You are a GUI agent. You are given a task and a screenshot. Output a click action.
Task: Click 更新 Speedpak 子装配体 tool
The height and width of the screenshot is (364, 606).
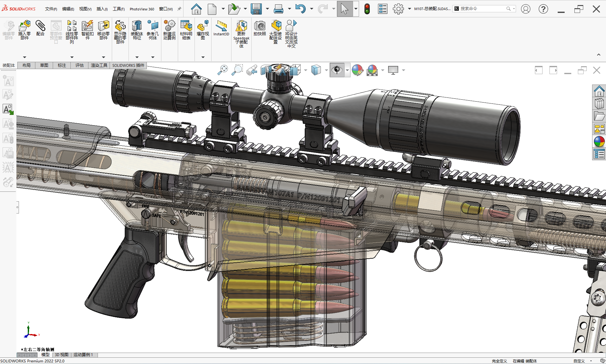point(241,34)
